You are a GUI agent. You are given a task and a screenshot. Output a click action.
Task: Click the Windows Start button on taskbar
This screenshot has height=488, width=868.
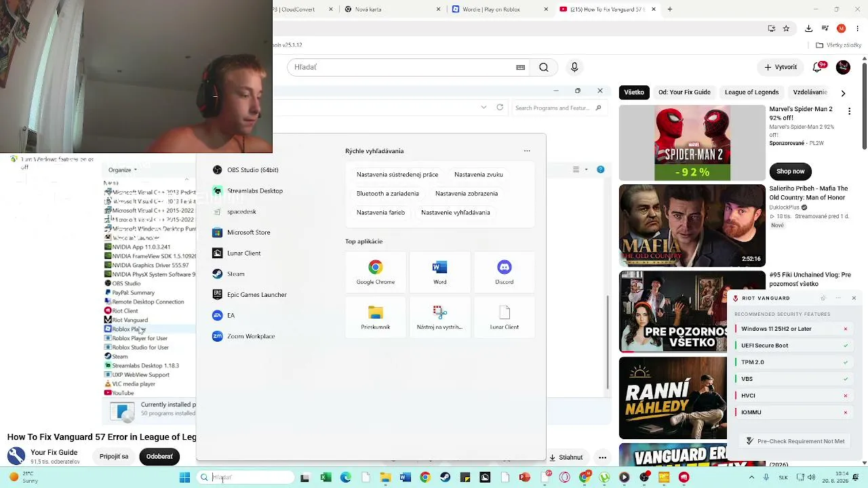point(184,478)
